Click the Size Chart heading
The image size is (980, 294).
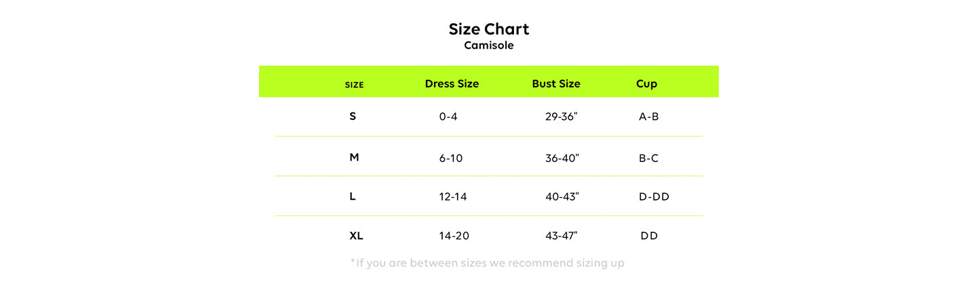click(x=488, y=29)
